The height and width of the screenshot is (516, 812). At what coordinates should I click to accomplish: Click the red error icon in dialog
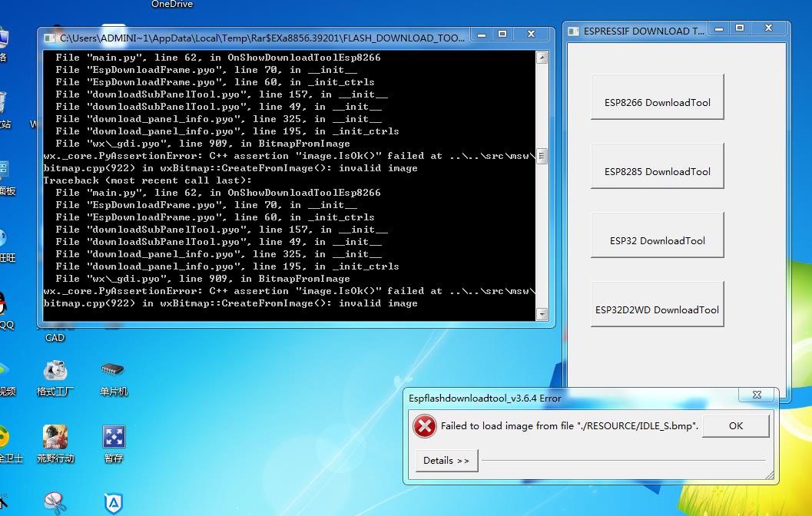[x=424, y=426]
